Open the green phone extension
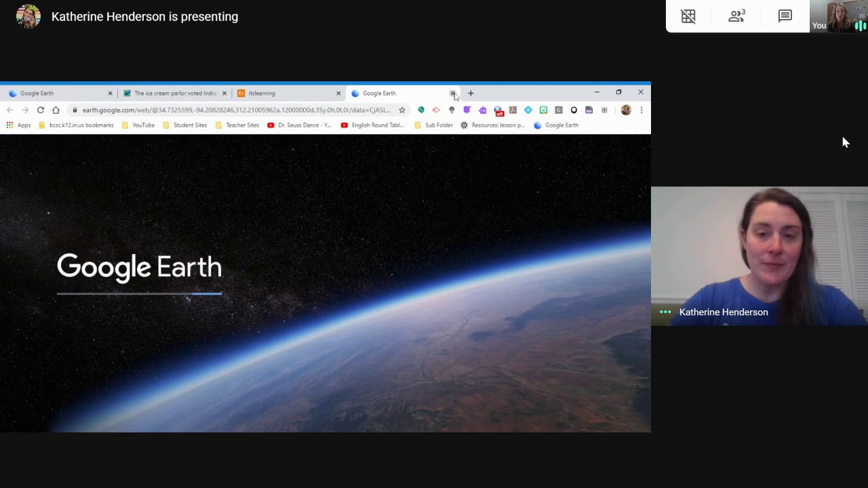The height and width of the screenshot is (488, 868). point(421,110)
